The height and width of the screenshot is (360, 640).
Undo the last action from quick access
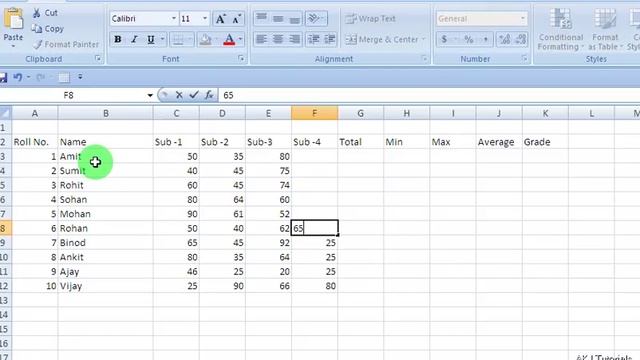(18, 77)
